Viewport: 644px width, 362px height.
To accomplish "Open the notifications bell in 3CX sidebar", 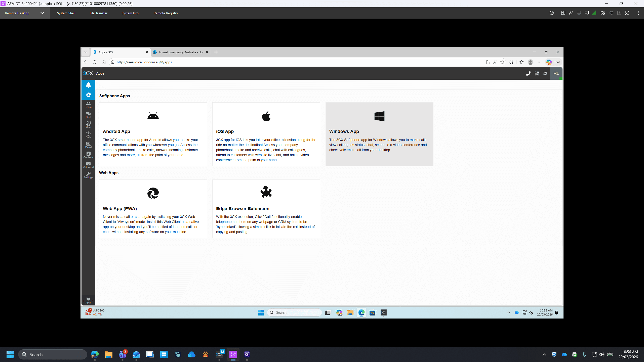I will pyautogui.click(x=88, y=85).
